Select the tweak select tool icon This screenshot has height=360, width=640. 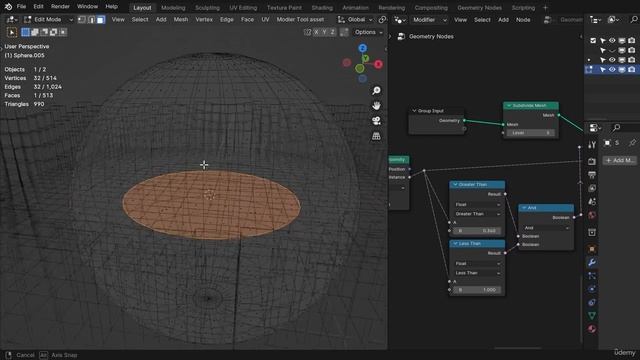pos(11,32)
